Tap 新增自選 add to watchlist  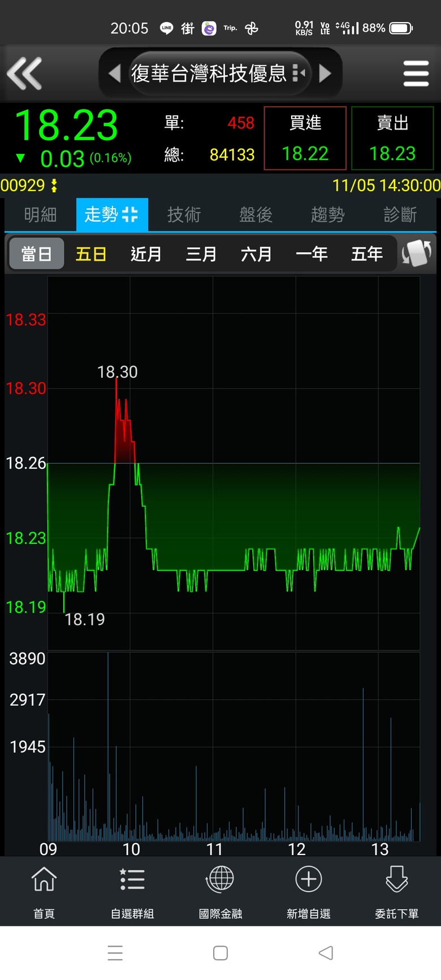coord(309,892)
